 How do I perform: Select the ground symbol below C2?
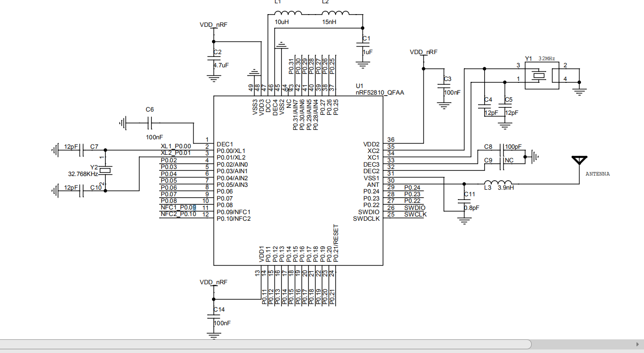pyautogui.click(x=214, y=78)
